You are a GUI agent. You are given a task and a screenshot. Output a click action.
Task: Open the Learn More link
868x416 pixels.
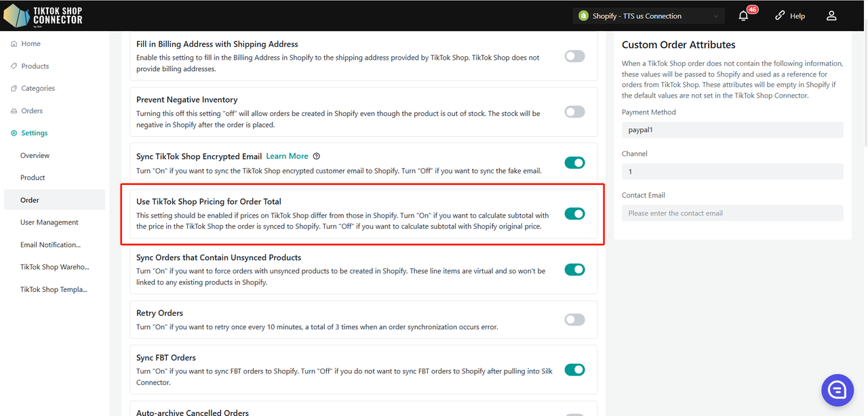287,157
